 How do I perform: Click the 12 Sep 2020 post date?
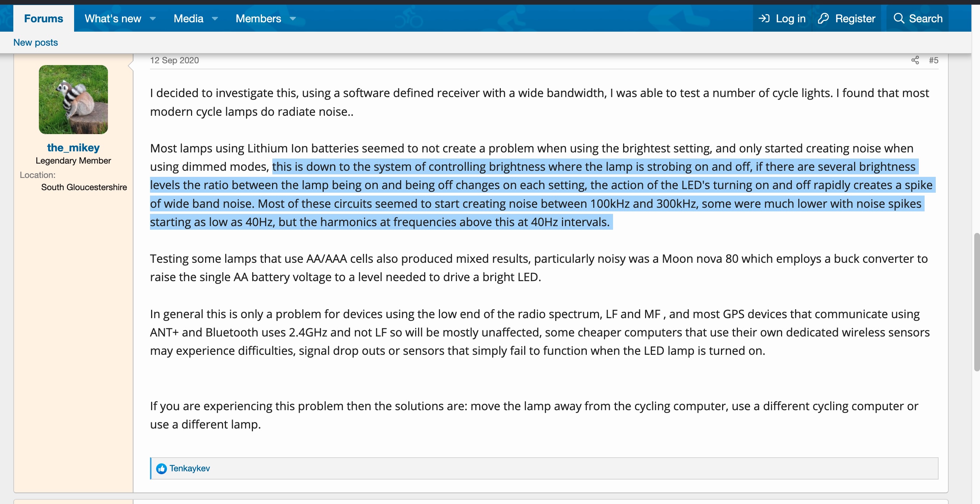click(x=174, y=60)
